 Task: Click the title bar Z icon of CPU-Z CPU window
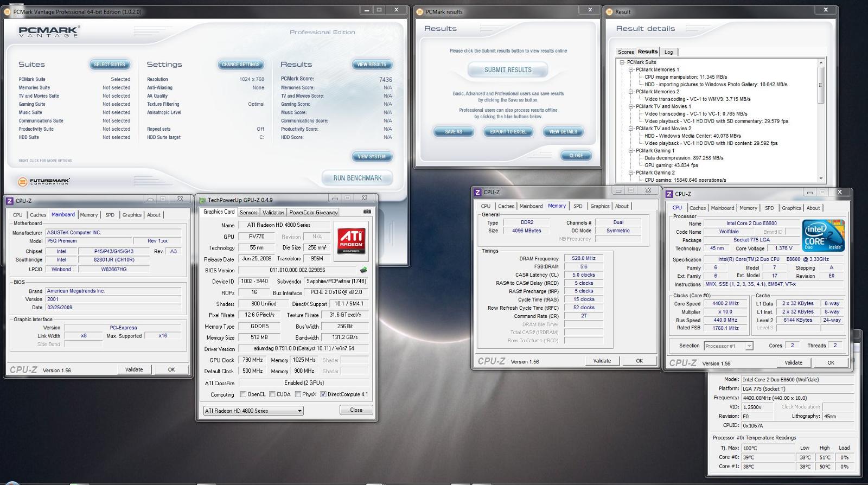click(x=669, y=194)
